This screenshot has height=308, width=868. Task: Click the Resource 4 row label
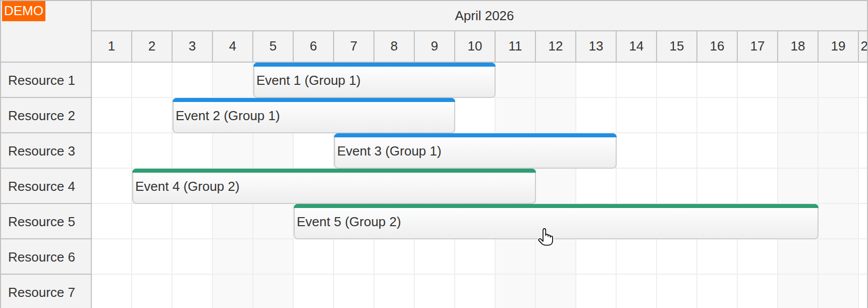click(41, 186)
